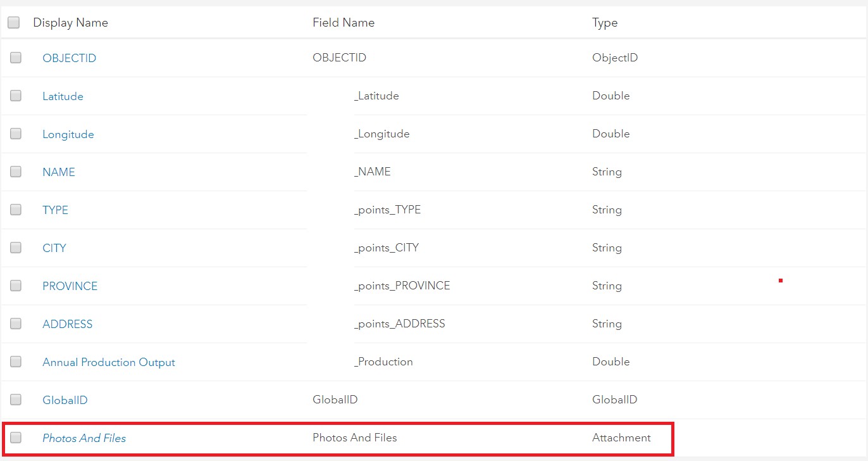Check the Photos And Files checkbox
Viewport: 868px width, 461px height.
pyautogui.click(x=16, y=438)
